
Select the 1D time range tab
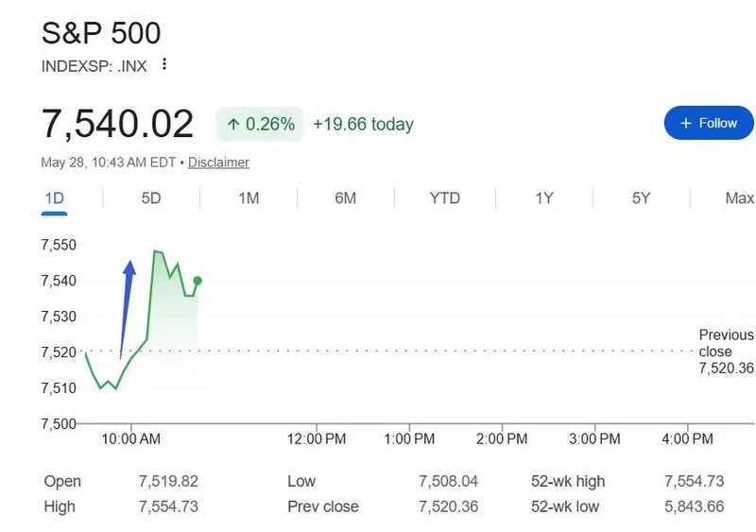(55, 198)
